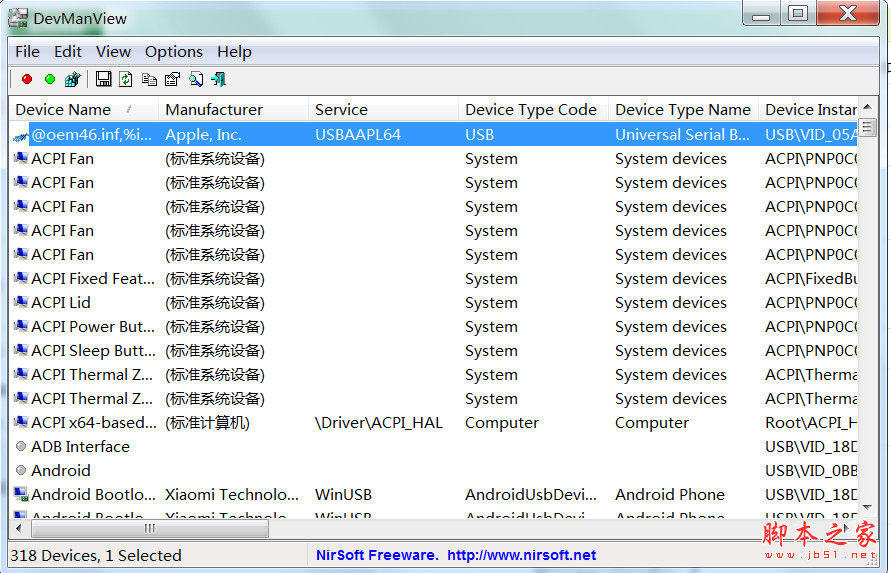The width and height of the screenshot is (891, 573).
Task: Open the www.nirsoft.net link
Action: 521,555
